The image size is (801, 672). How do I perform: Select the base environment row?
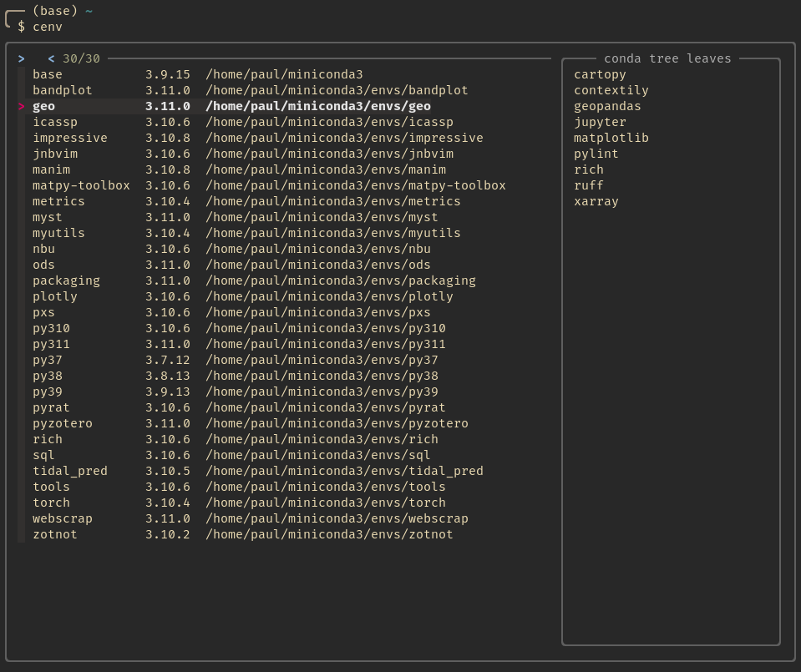click(47, 74)
